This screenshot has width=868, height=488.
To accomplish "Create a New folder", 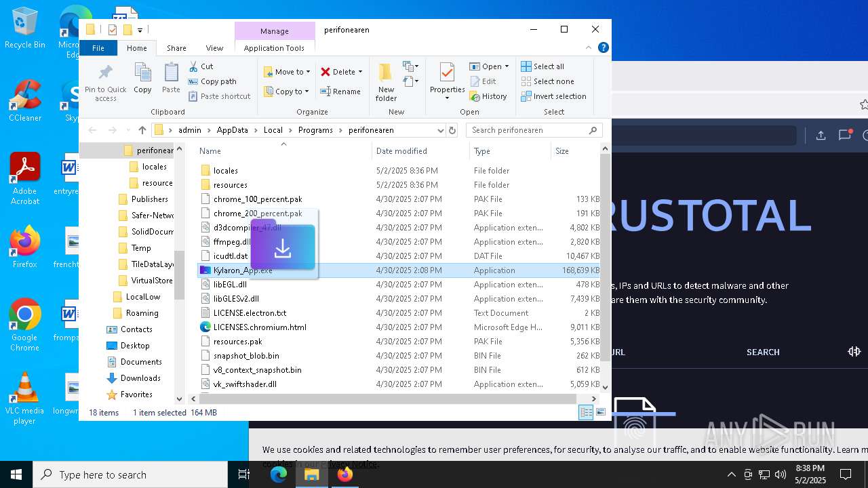I will point(386,83).
